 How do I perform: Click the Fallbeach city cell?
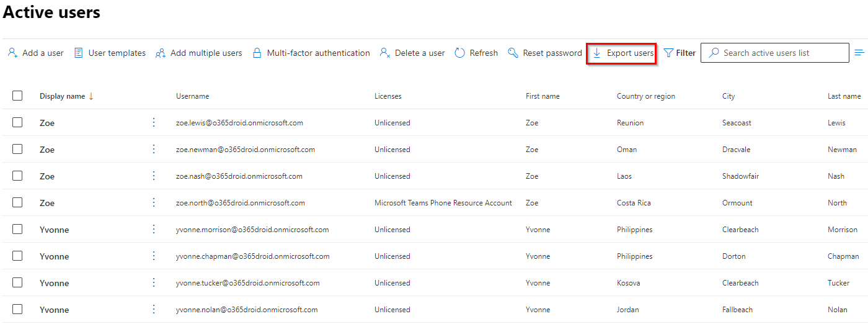pyautogui.click(x=737, y=310)
